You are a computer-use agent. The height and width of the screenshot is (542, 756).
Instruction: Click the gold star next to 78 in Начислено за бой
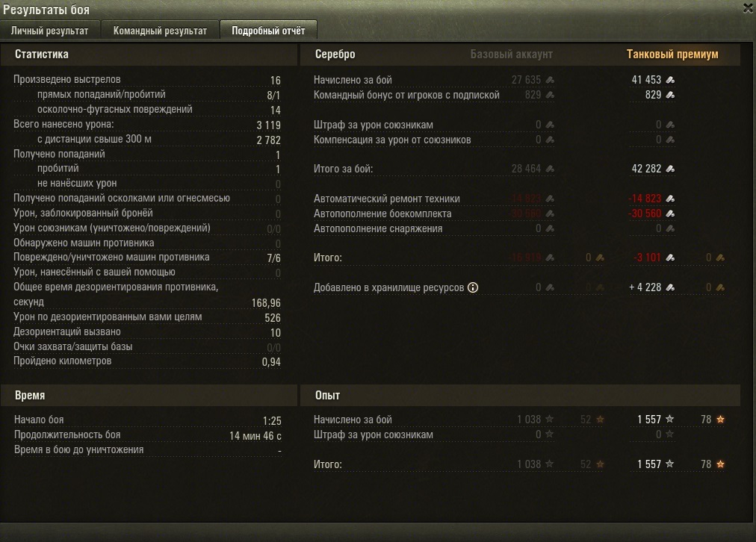pyautogui.click(x=720, y=420)
